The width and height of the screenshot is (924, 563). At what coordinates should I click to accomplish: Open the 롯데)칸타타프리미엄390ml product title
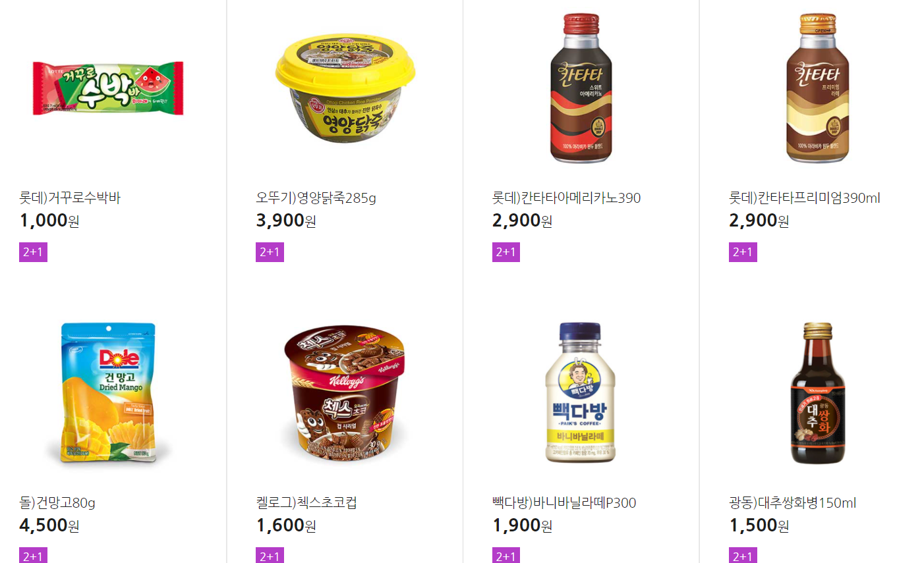point(804,198)
